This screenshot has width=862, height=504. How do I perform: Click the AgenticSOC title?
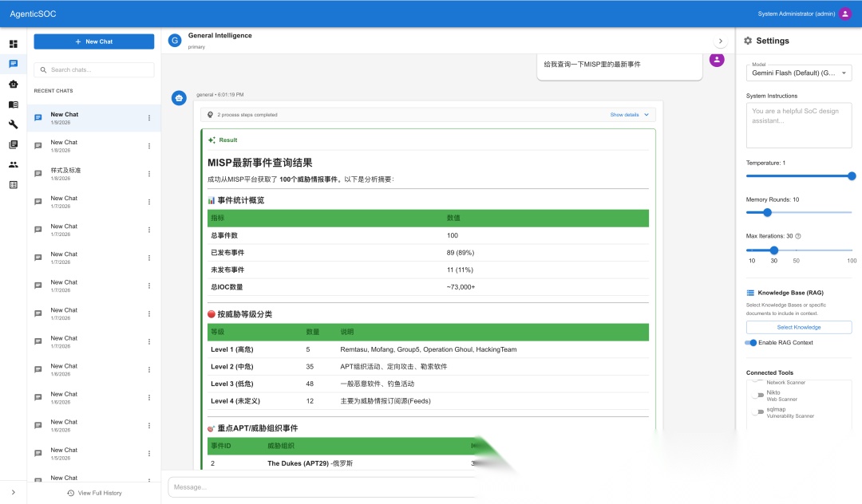point(33,14)
